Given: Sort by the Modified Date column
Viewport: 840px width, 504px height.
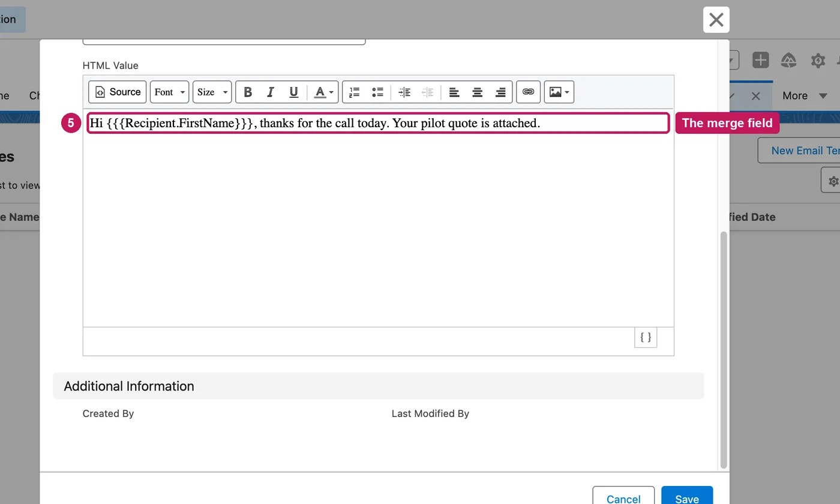Looking at the screenshot, I should point(751,217).
